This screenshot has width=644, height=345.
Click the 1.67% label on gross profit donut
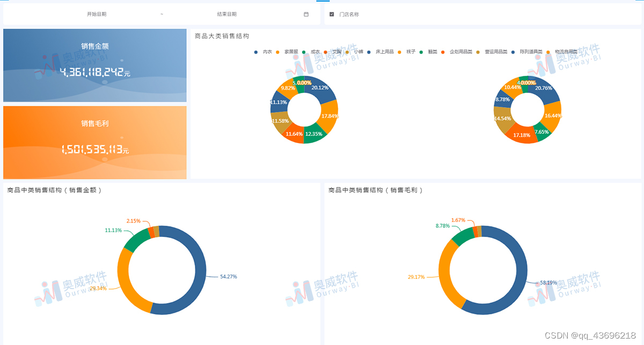pos(458,220)
